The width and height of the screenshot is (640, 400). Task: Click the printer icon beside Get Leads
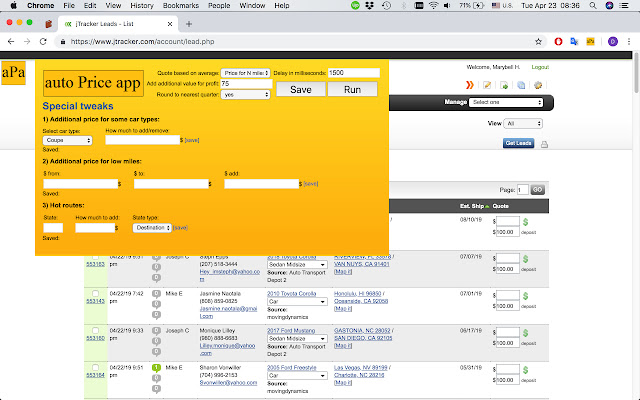pyautogui.click(x=544, y=144)
